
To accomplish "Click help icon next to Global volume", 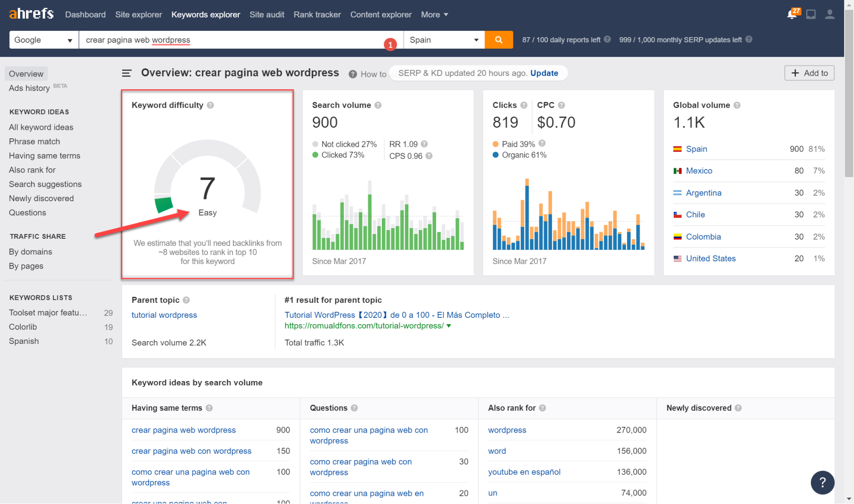I will (737, 105).
